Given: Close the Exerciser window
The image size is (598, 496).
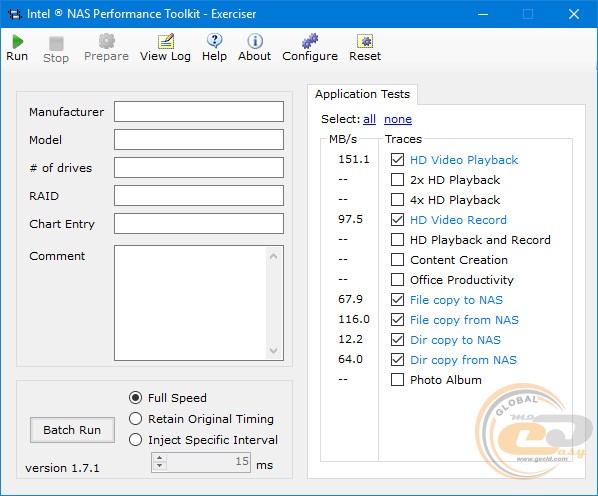Looking at the screenshot, I should point(574,14).
